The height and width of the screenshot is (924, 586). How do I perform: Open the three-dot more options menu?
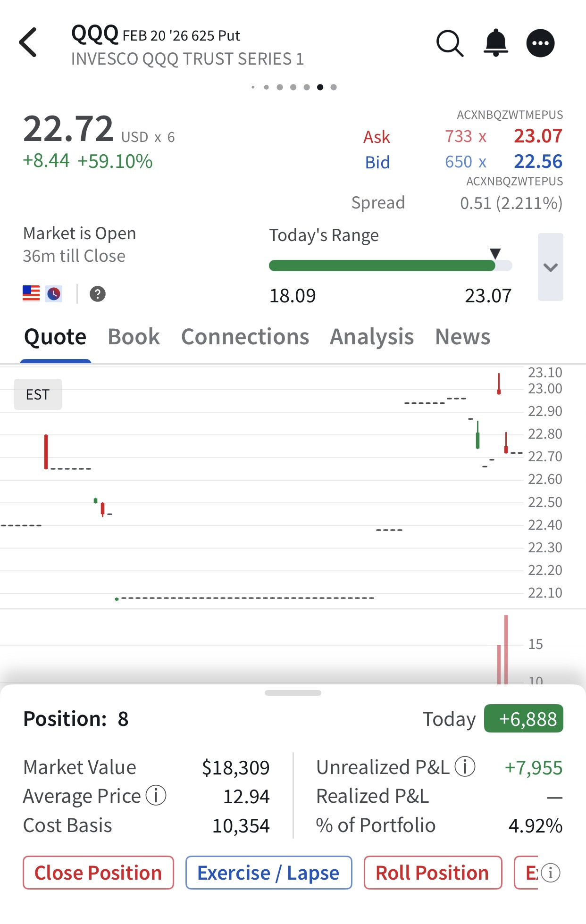tap(540, 43)
